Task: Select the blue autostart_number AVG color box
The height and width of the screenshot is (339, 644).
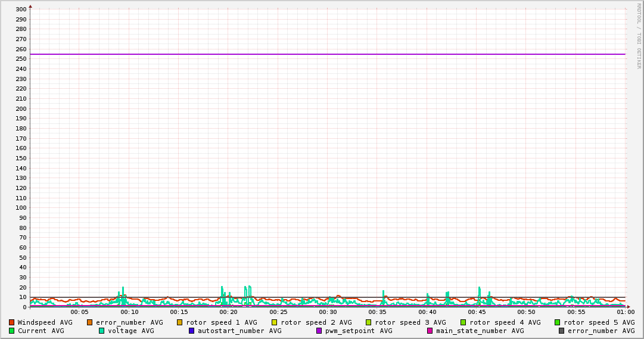Action: (x=191, y=331)
